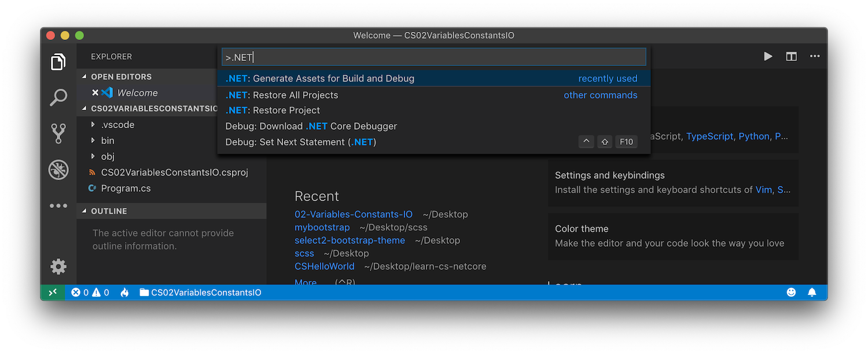Select CS02VariablesConstantsIO project in status bar
The height and width of the screenshot is (354, 868).
click(200, 293)
